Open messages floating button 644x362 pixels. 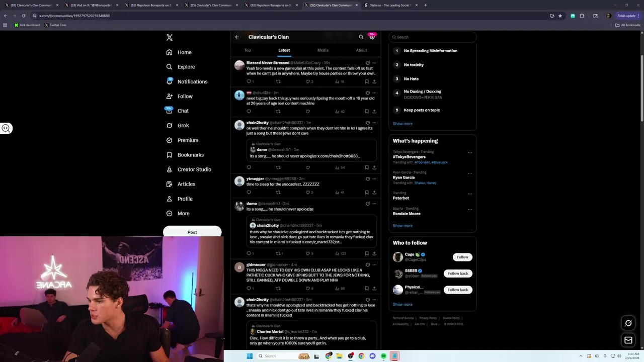pos(628,340)
